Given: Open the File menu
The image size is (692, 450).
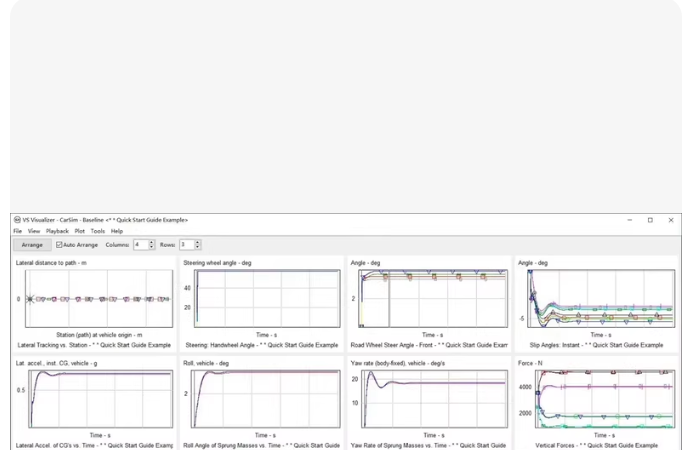Looking at the screenshot, I should pyautogui.click(x=18, y=231).
